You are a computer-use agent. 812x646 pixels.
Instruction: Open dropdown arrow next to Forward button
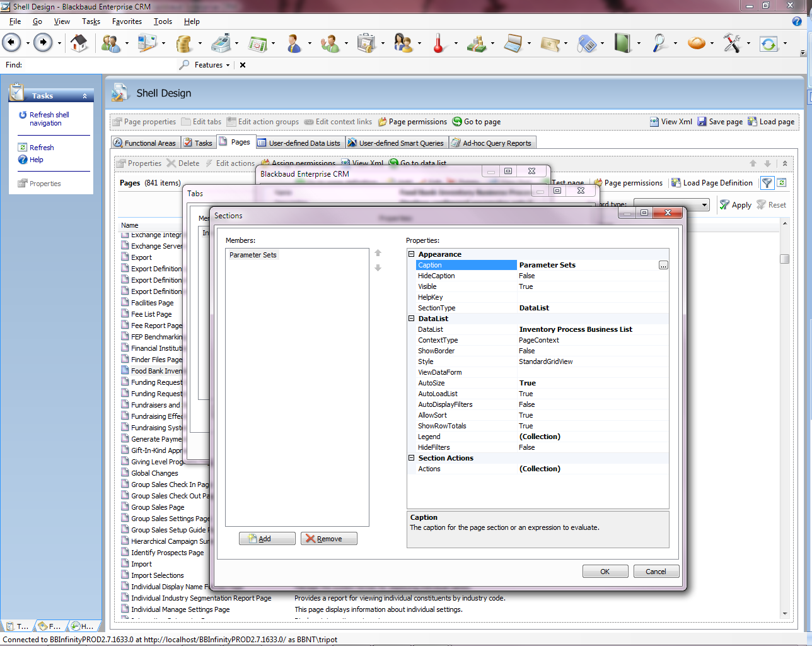pyautogui.click(x=59, y=44)
